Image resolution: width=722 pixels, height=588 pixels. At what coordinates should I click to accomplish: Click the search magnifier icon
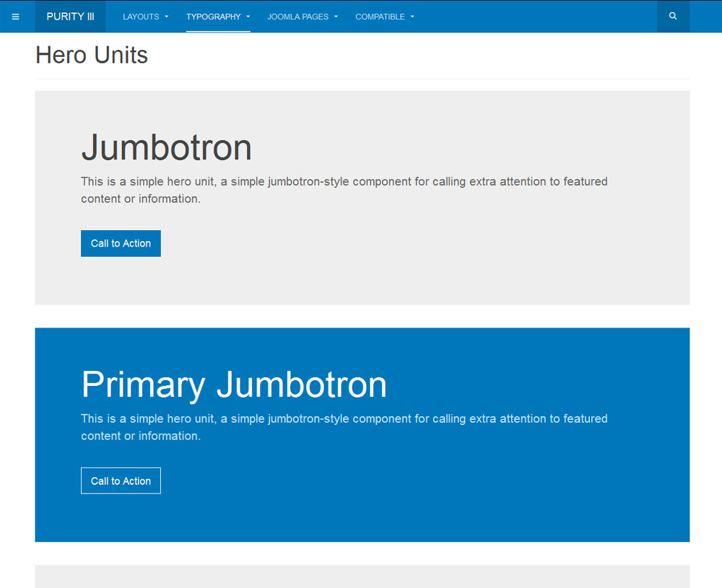pyautogui.click(x=673, y=17)
